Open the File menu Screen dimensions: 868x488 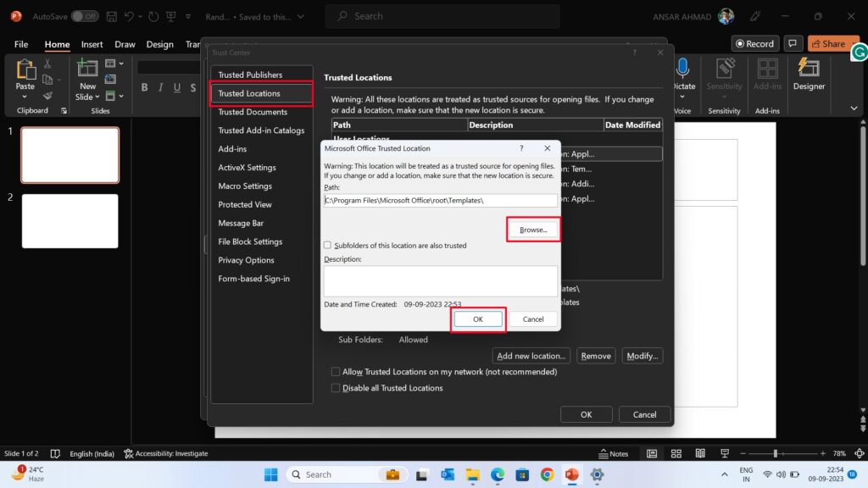[21, 44]
